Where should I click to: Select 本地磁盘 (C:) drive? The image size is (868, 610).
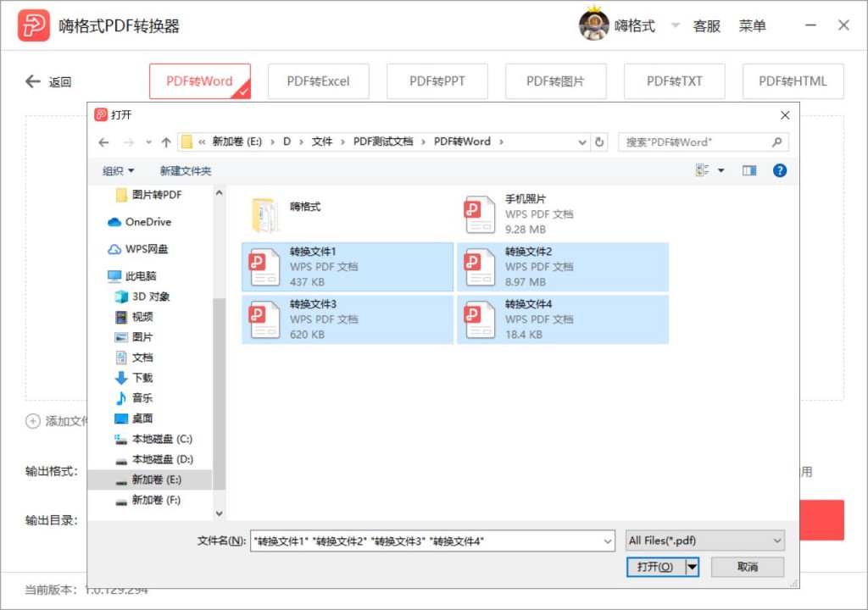tap(153, 439)
